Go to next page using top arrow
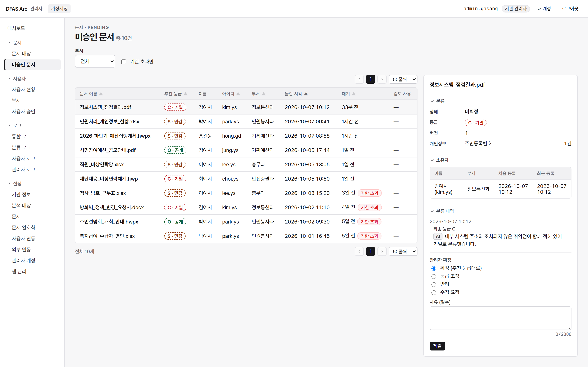588x367 pixels. (382, 79)
